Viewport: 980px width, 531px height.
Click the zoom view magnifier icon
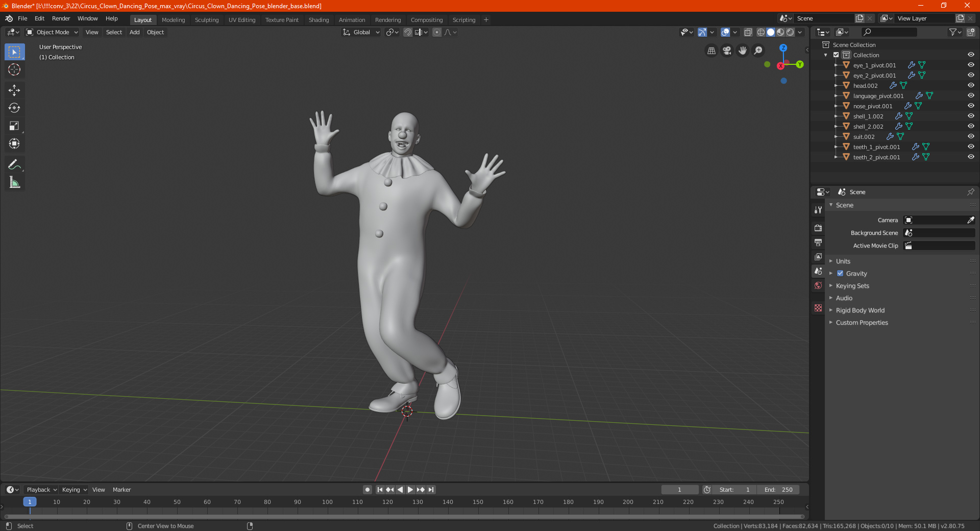pyautogui.click(x=758, y=51)
